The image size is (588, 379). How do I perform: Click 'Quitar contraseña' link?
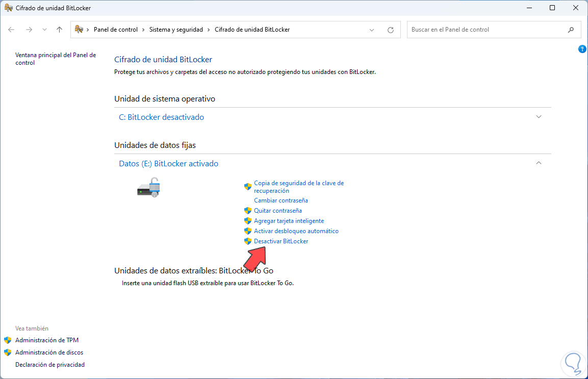pyautogui.click(x=278, y=211)
